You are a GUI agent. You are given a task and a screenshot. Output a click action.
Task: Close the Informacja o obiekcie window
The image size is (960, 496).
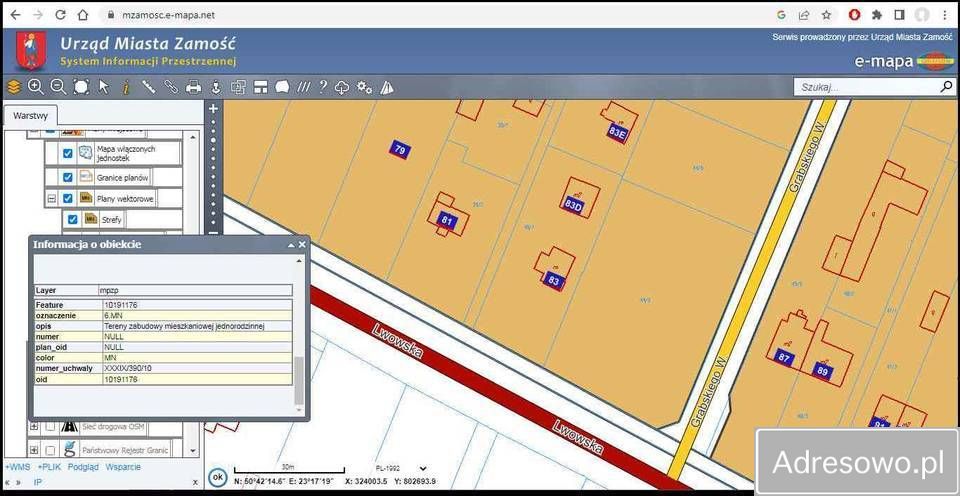[x=302, y=244]
